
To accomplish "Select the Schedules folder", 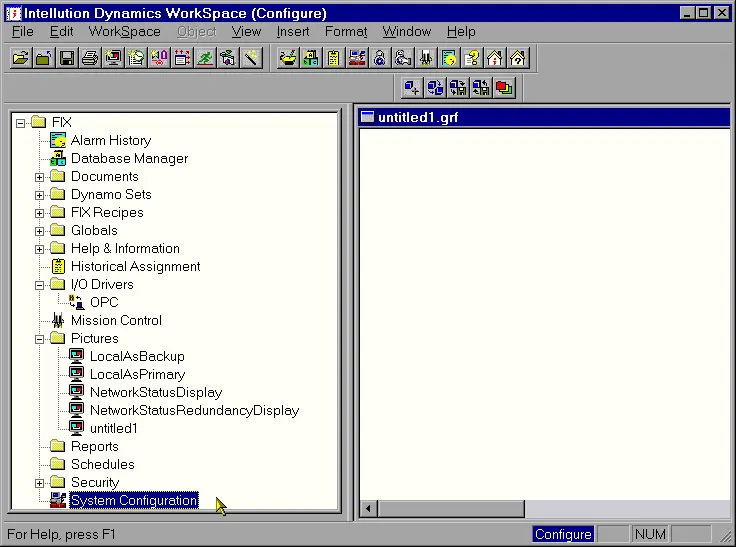I will click(x=103, y=464).
